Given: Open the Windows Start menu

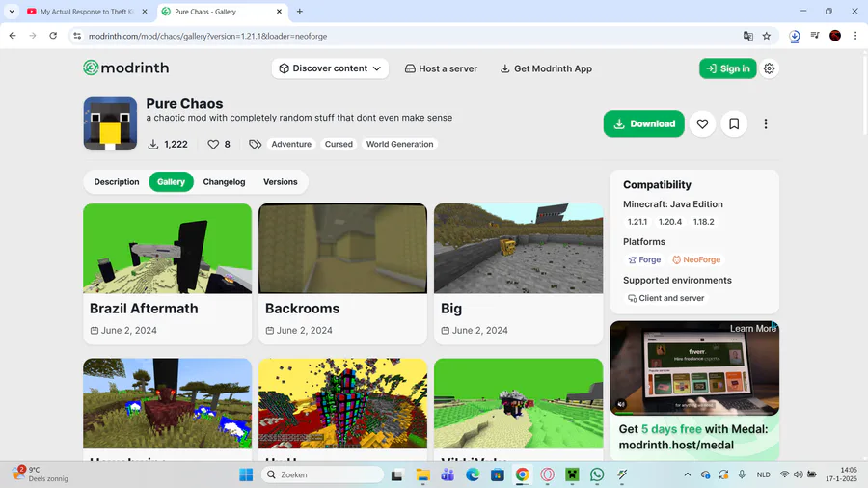Looking at the screenshot, I should [x=246, y=474].
